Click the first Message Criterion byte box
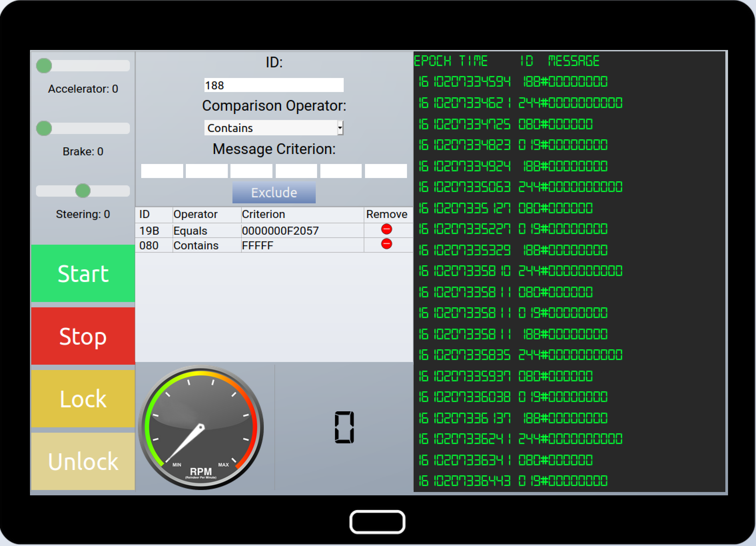Image resolution: width=756 pixels, height=546 pixels. [162, 171]
